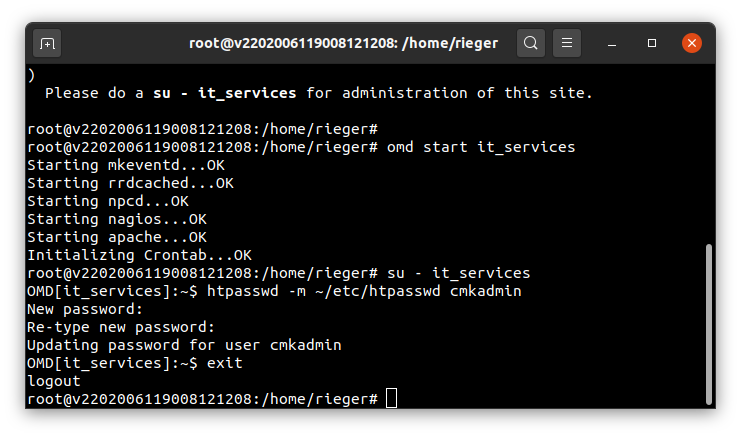This screenshot has width=741, height=437.
Task: Maximize the terminal window
Action: point(652,43)
